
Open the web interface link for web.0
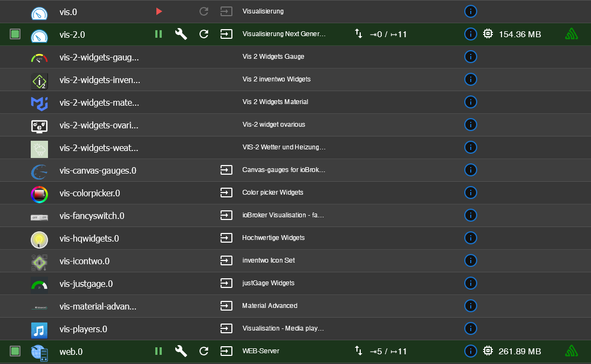[226, 351]
